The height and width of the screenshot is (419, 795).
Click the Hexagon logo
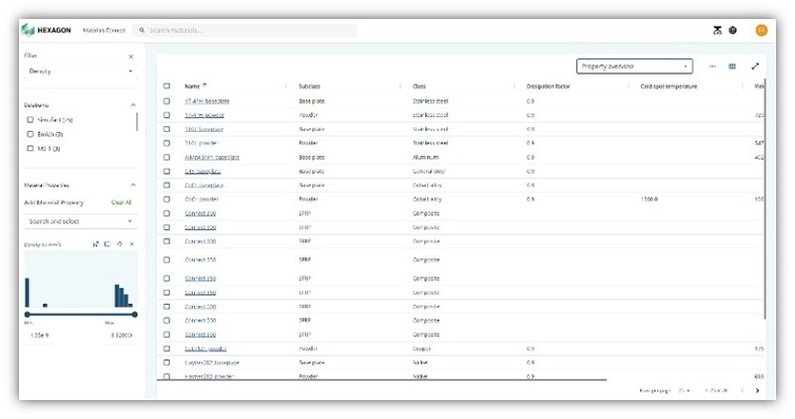point(47,30)
